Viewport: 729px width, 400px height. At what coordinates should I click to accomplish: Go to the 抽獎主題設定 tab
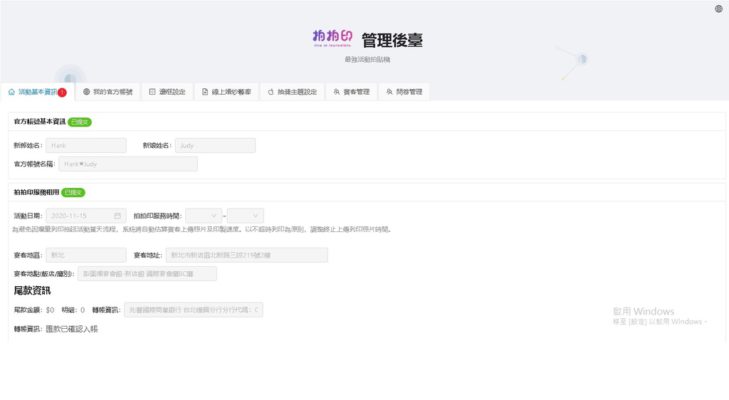click(x=292, y=92)
